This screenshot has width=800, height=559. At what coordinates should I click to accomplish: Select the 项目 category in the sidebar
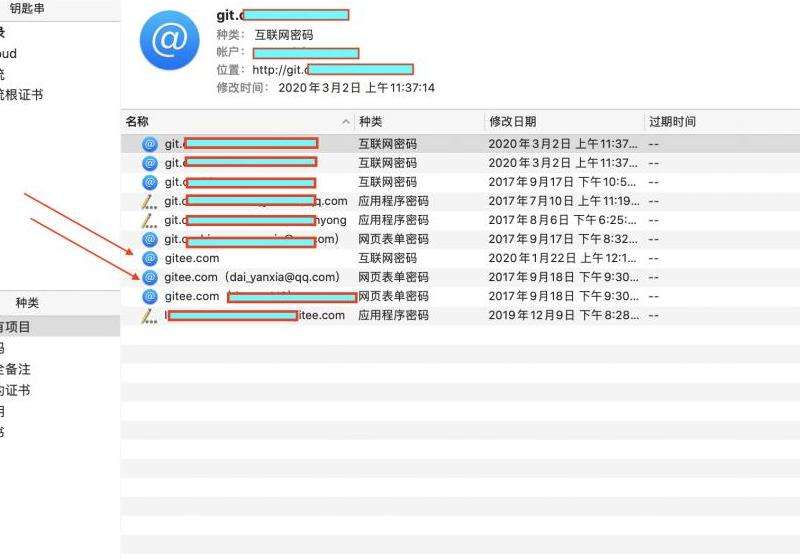pos(15,327)
